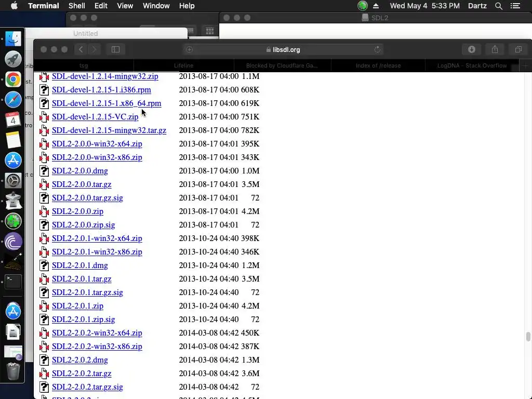Download SDL-devel-1.2.15-1.i386.rpm

[101, 90]
